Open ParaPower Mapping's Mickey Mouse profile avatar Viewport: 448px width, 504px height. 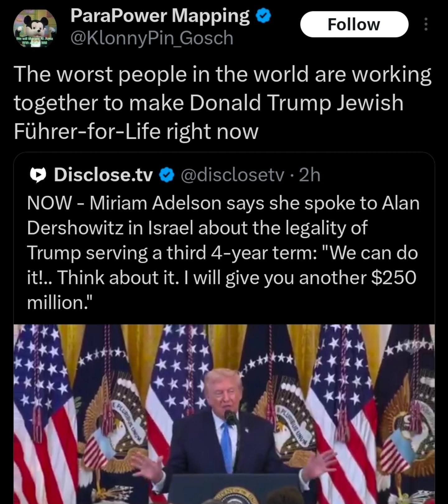[35, 27]
